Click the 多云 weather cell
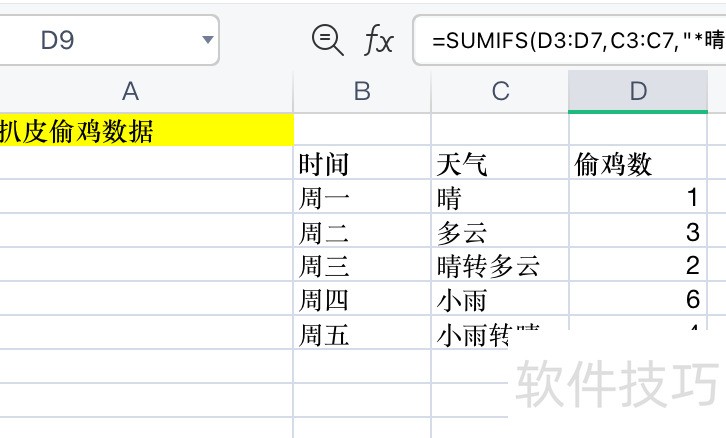Viewport: 726px width, 438px height. 500,232
